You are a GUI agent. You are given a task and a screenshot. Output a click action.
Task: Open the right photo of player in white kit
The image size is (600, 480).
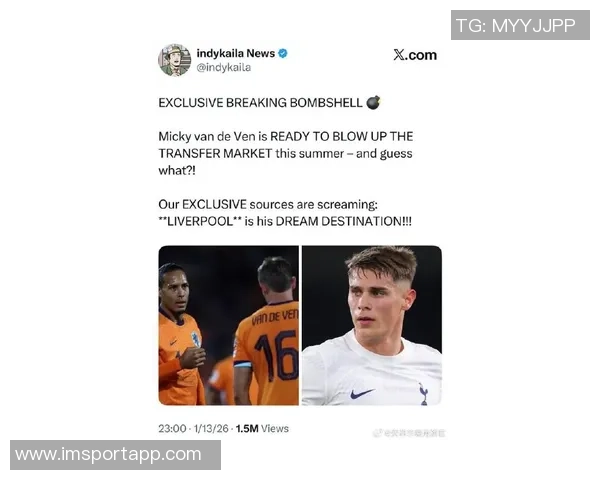click(372, 325)
